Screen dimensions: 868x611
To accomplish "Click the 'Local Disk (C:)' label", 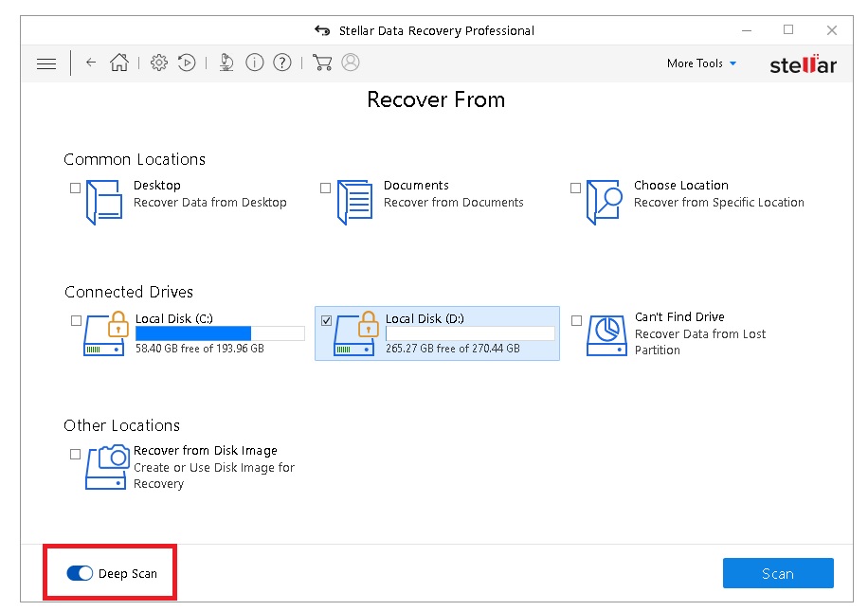I will [x=174, y=319].
